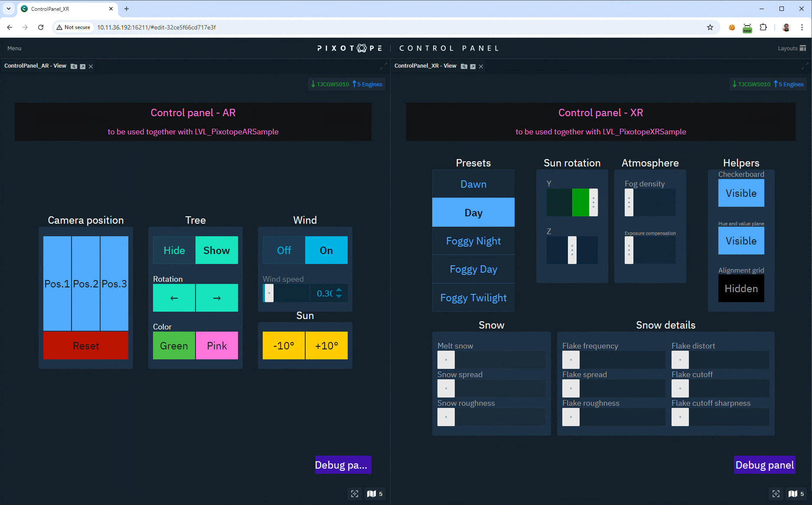Expand the AR panel to fullscreen
The image size is (812, 505).
383,66
